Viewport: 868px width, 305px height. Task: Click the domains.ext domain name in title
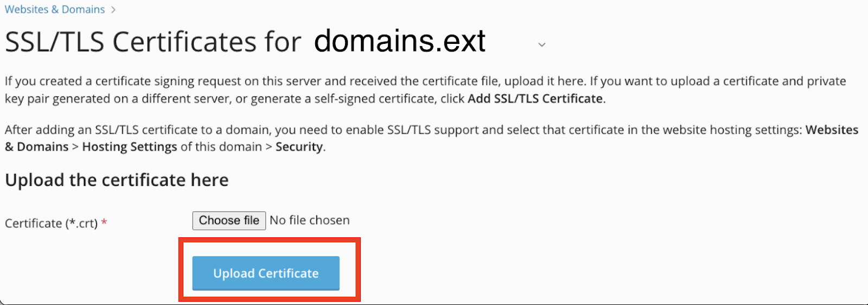(x=400, y=41)
